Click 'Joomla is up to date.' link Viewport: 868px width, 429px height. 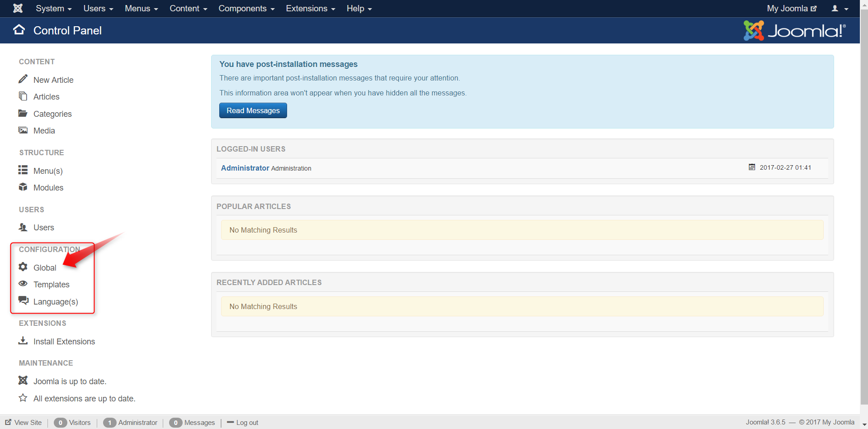(x=70, y=381)
